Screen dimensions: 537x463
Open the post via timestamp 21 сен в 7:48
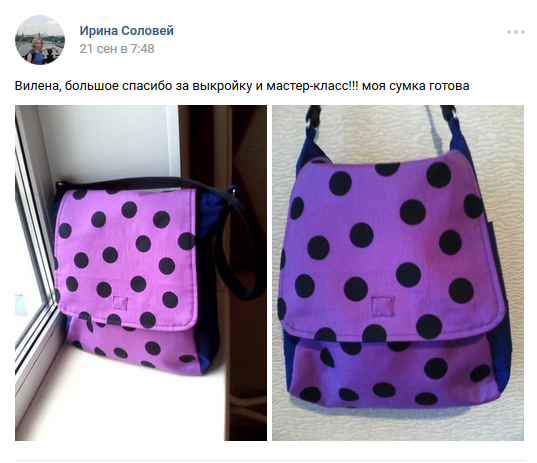tap(117, 49)
